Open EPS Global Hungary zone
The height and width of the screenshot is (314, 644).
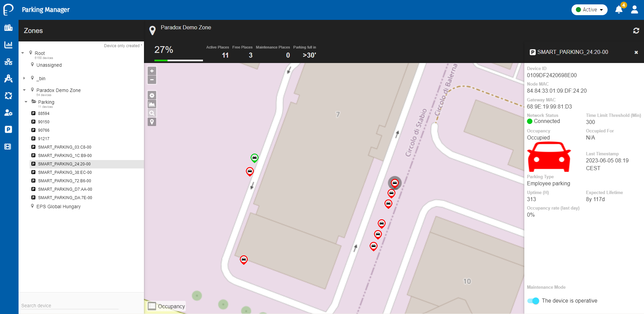tap(58, 207)
